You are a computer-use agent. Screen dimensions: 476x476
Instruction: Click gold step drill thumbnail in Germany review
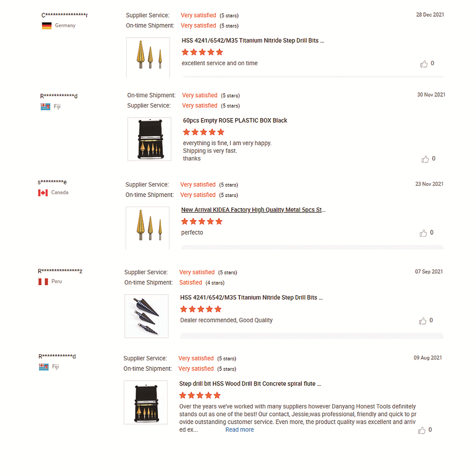[x=148, y=57]
